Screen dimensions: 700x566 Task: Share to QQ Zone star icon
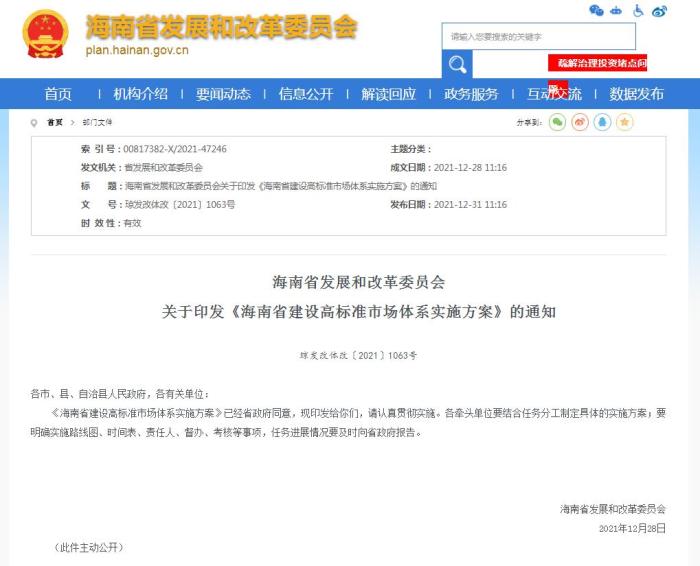tap(625, 122)
